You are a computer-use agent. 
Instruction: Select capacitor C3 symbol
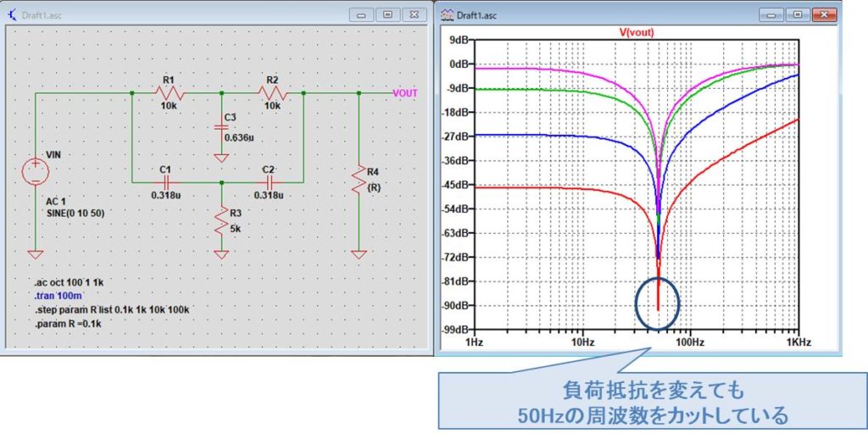221,127
